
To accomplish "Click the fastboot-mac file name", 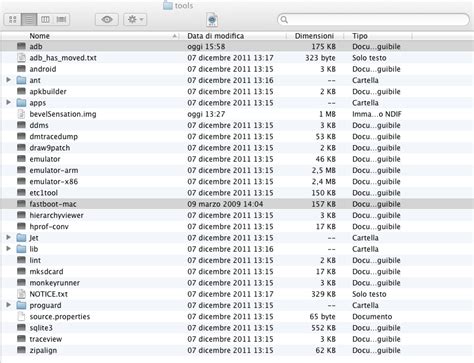I will pyautogui.click(x=53, y=204).
